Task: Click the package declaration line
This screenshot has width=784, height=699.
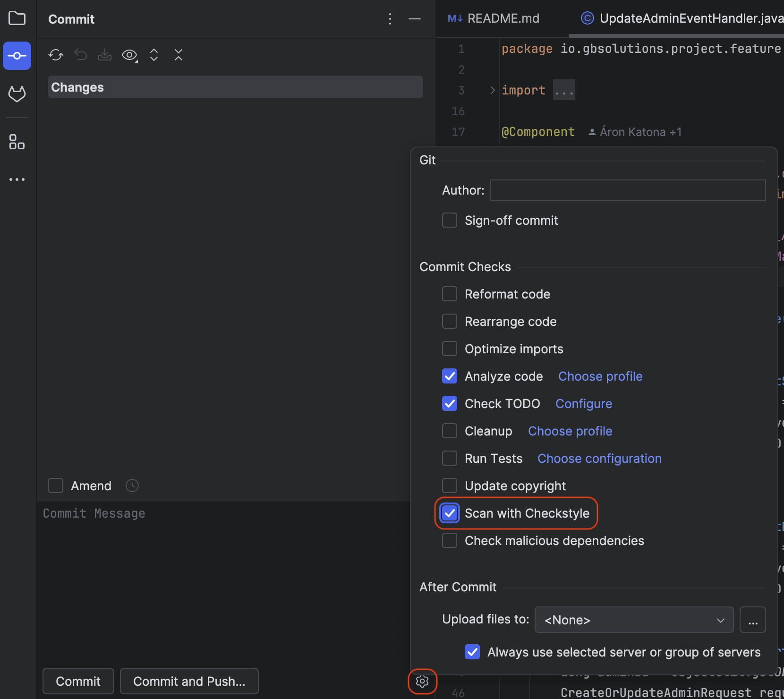Action: point(641,49)
